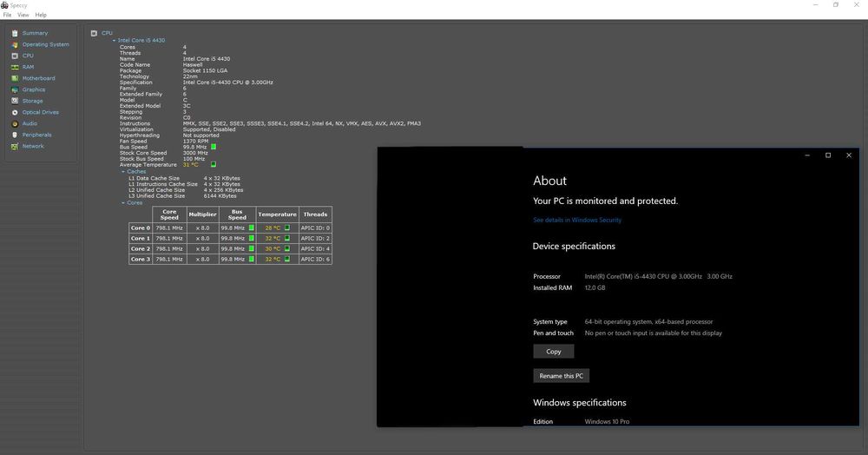The width and height of the screenshot is (868, 455).
Task: Click the Device specifications heading
Action: pos(574,247)
